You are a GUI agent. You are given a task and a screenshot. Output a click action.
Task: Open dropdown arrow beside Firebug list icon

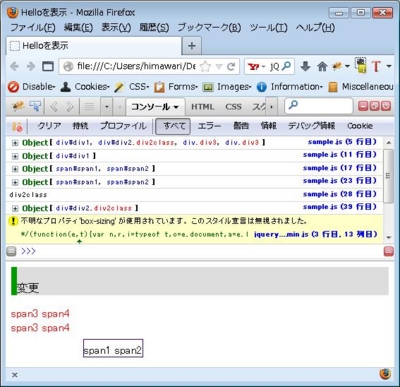(x=107, y=107)
